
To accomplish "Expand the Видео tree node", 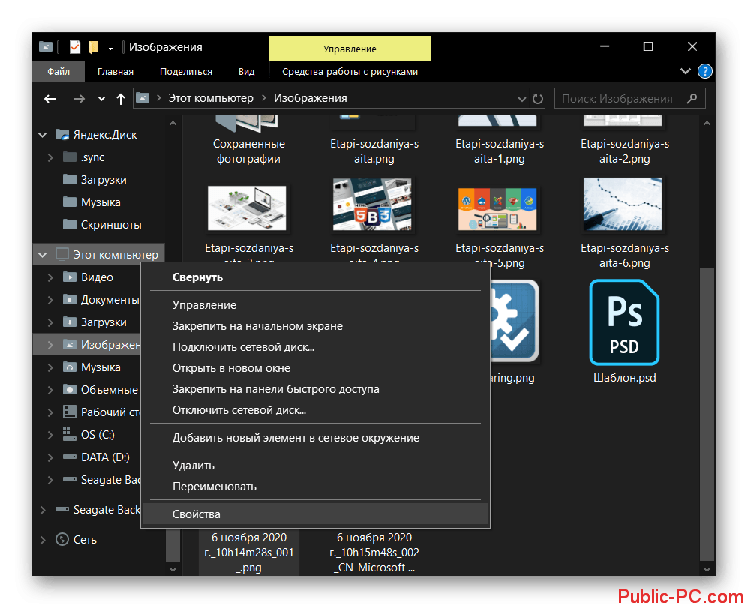I will 50,277.
